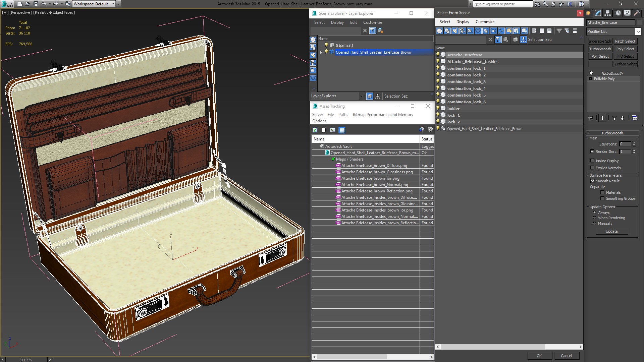This screenshot has width=644, height=362.
Task: Open Display menu in Select From Scene
Action: (x=463, y=22)
